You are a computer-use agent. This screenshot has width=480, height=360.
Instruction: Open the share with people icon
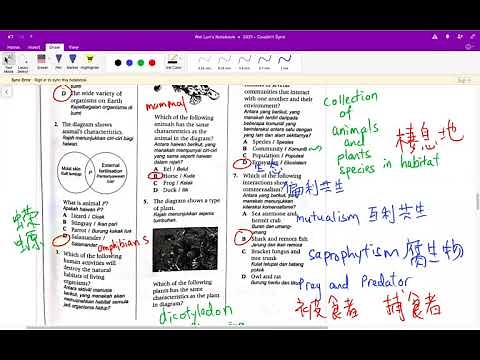(x=460, y=37)
